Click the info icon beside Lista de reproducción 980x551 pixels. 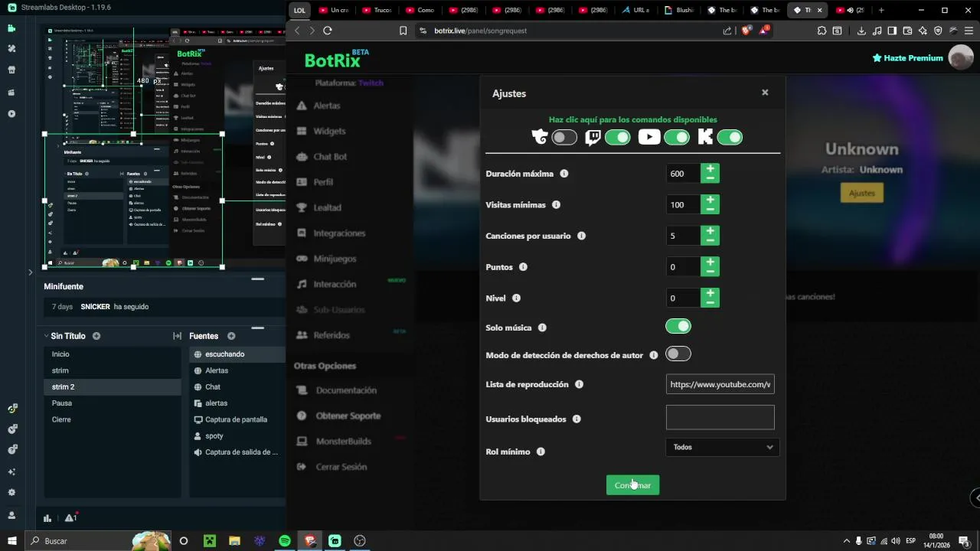point(580,384)
